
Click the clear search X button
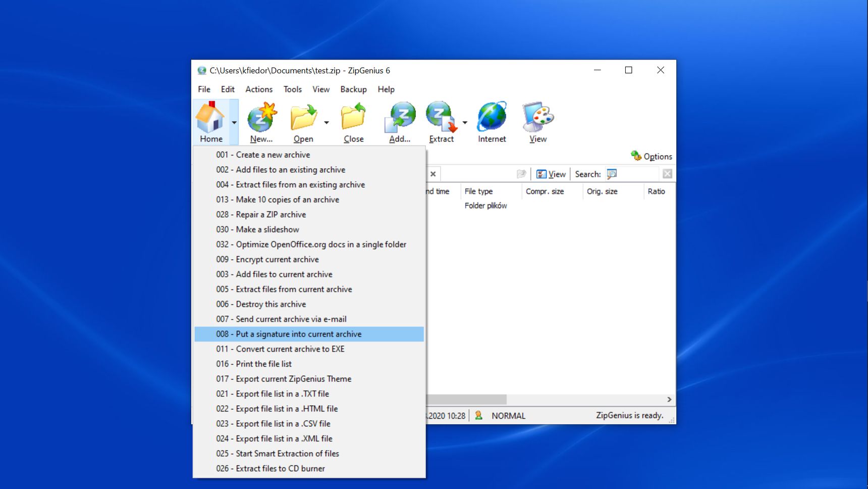point(667,174)
